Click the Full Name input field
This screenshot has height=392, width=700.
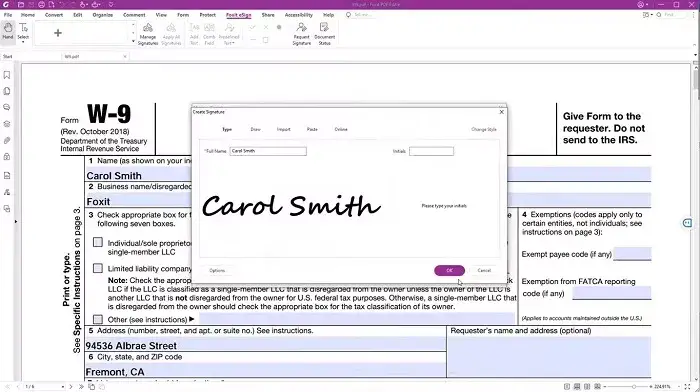(268, 151)
